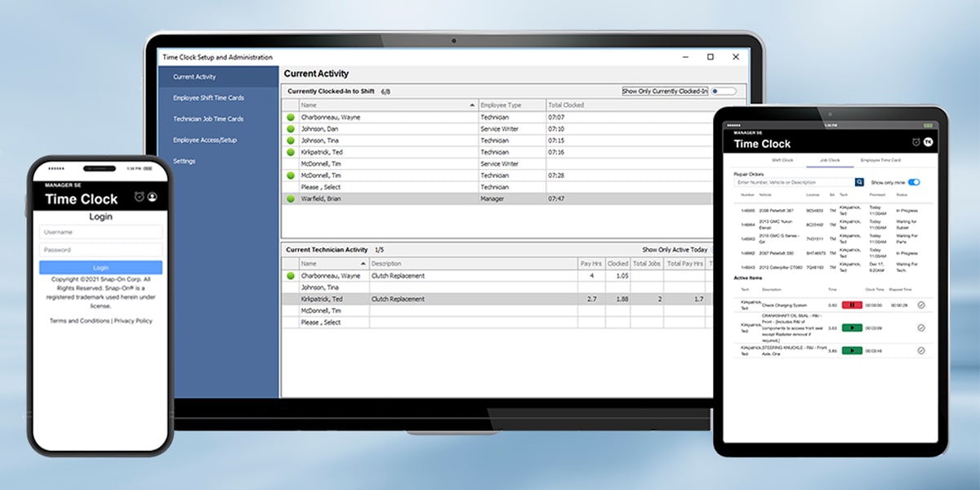
Task: Enable Show Only Currently Clocked-In toggle
Action: point(723,91)
